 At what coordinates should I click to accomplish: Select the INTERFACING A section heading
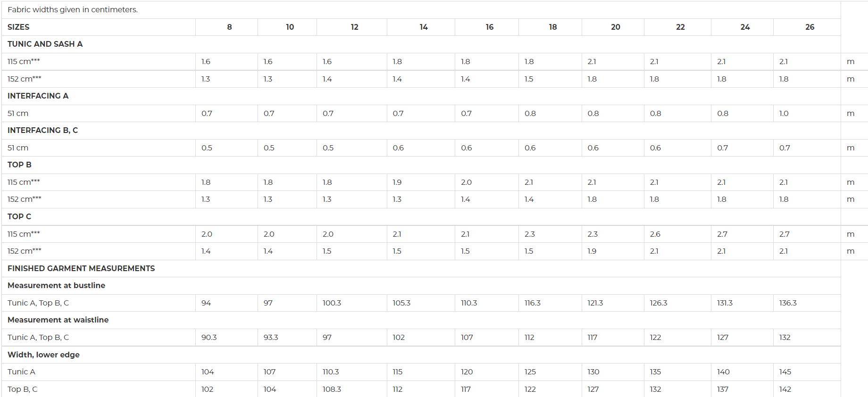pyautogui.click(x=38, y=96)
